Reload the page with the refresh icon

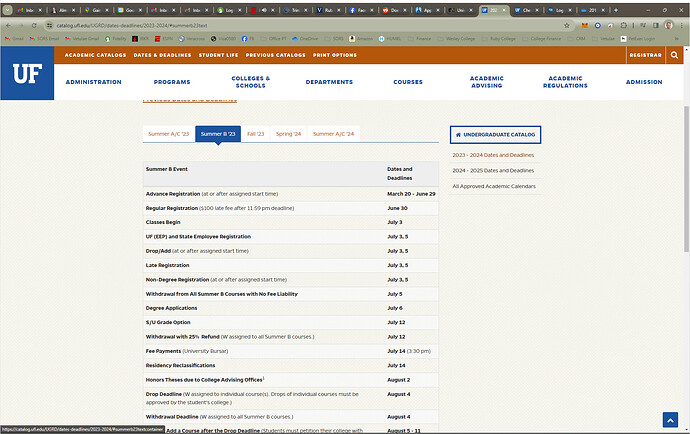pos(34,26)
